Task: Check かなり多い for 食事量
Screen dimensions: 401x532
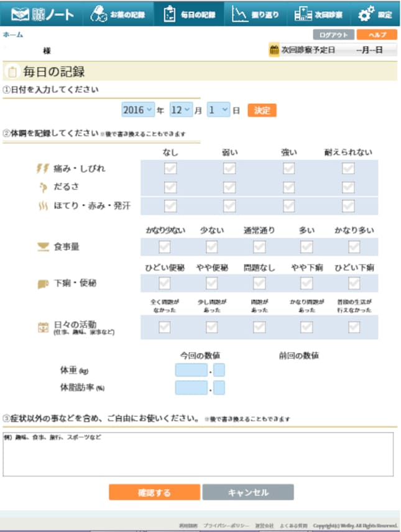Action: click(x=354, y=246)
